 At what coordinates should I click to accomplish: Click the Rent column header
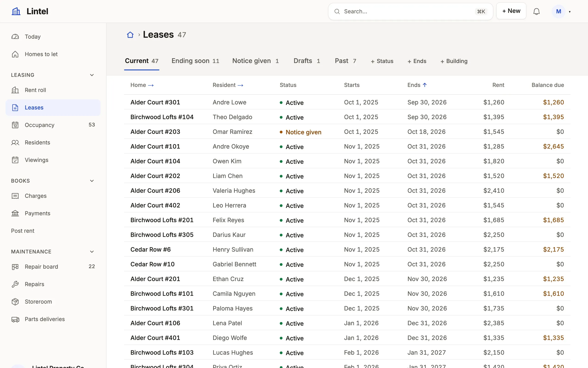click(498, 85)
